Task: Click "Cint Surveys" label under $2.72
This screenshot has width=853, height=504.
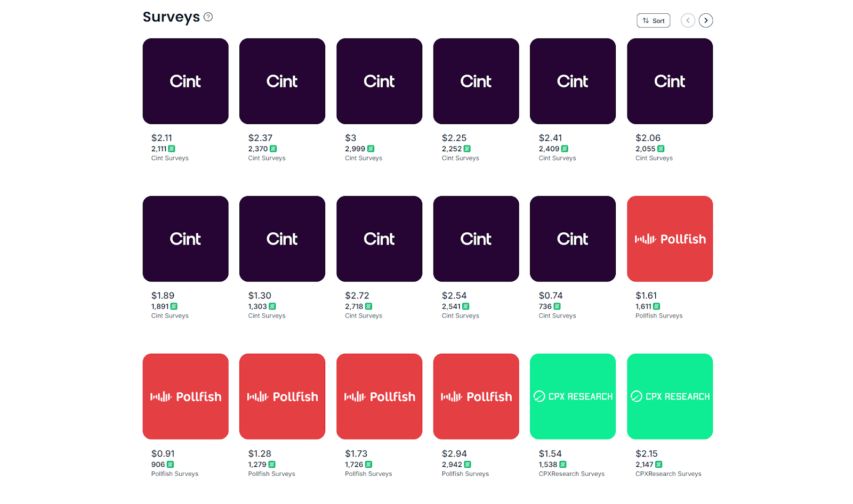Action: [x=364, y=316]
